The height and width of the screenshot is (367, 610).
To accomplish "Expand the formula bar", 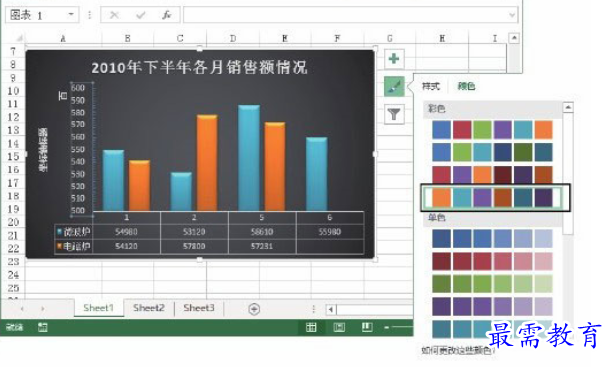I will point(512,15).
